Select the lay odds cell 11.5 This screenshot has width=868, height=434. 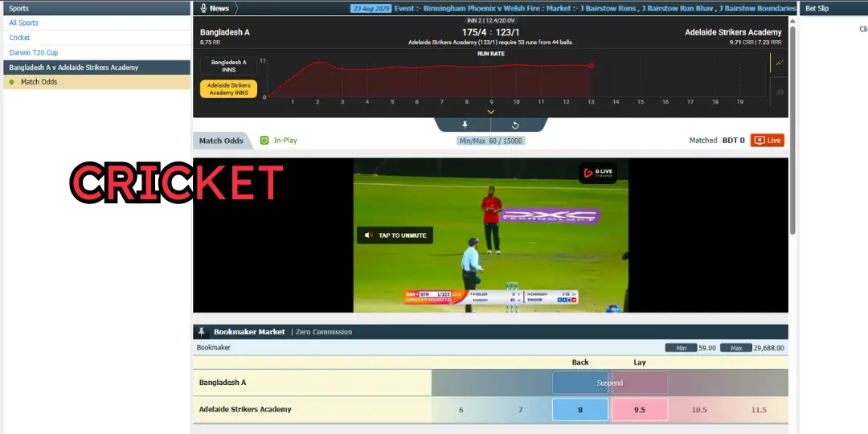pos(759,410)
